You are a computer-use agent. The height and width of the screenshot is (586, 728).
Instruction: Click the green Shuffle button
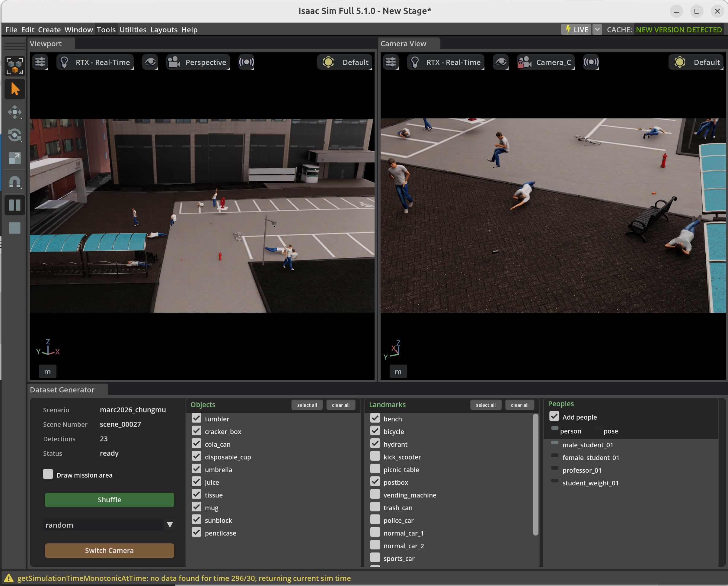(x=109, y=500)
